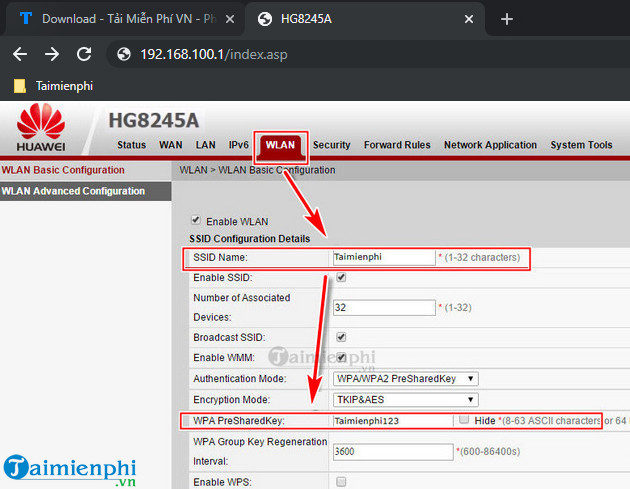Toggle the Hide password checkbox
The width and height of the screenshot is (630, 489).
[464, 419]
